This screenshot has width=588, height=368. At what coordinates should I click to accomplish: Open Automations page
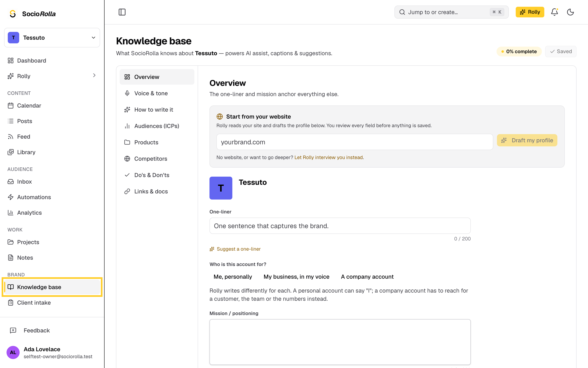coord(52,197)
